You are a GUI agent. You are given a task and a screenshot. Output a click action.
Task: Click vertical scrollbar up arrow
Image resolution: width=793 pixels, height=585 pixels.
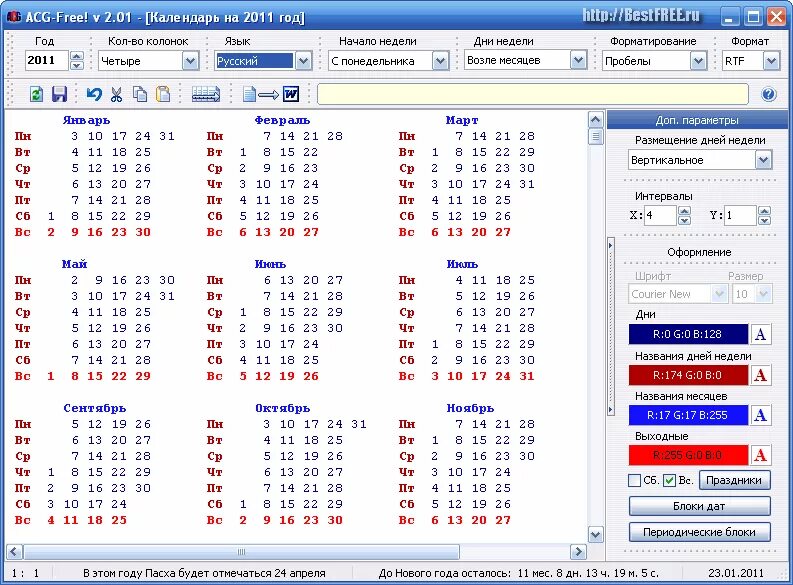point(596,120)
